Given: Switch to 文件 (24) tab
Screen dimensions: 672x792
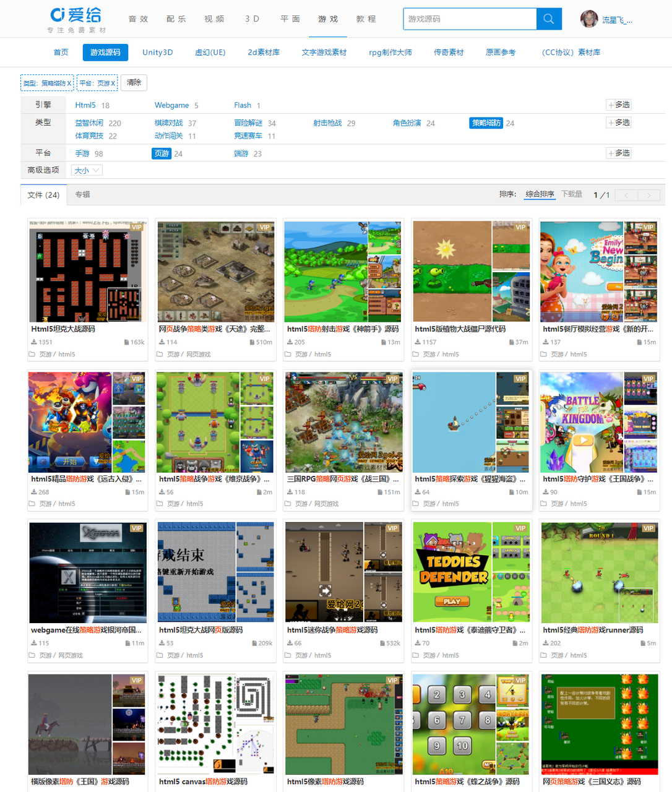Looking at the screenshot, I should tap(43, 195).
